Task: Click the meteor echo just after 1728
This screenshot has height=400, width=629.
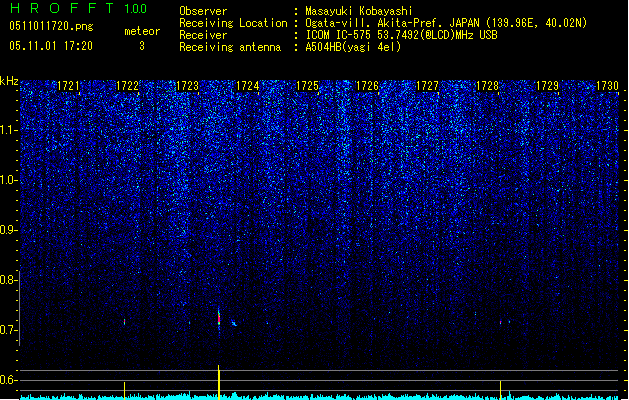Action: point(501,322)
